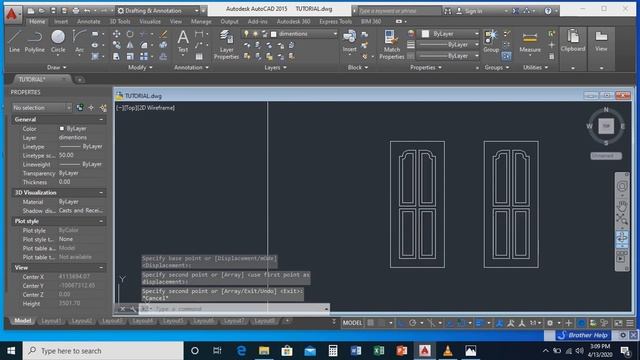Viewport: 640px width, 360px height.
Task: Open the AutoCAD application menu logo
Action: (12, 14)
